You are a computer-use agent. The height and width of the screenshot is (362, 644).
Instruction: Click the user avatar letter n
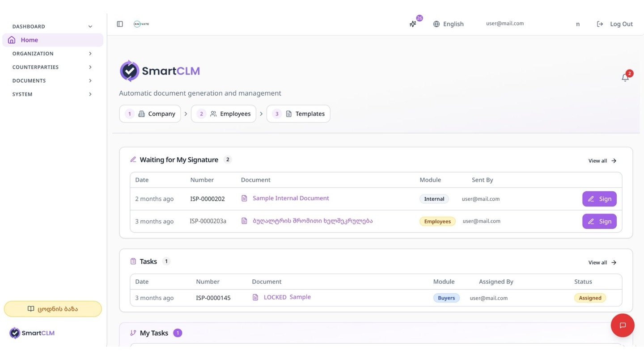click(578, 24)
